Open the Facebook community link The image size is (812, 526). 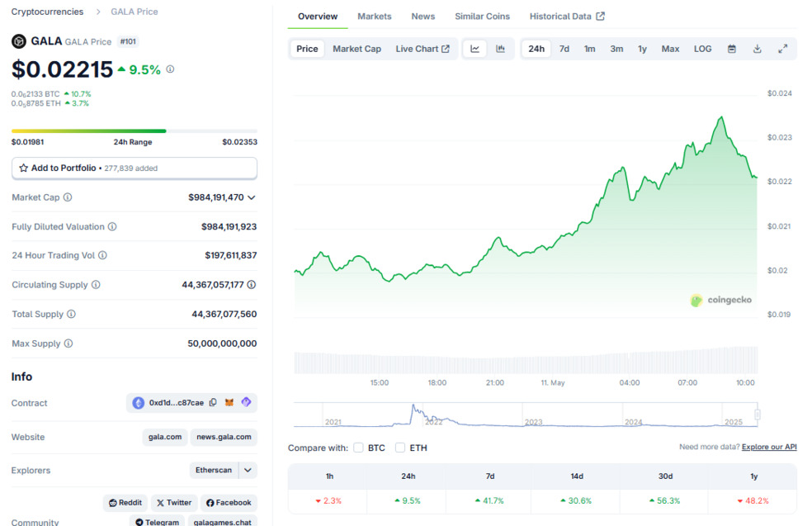pos(229,503)
